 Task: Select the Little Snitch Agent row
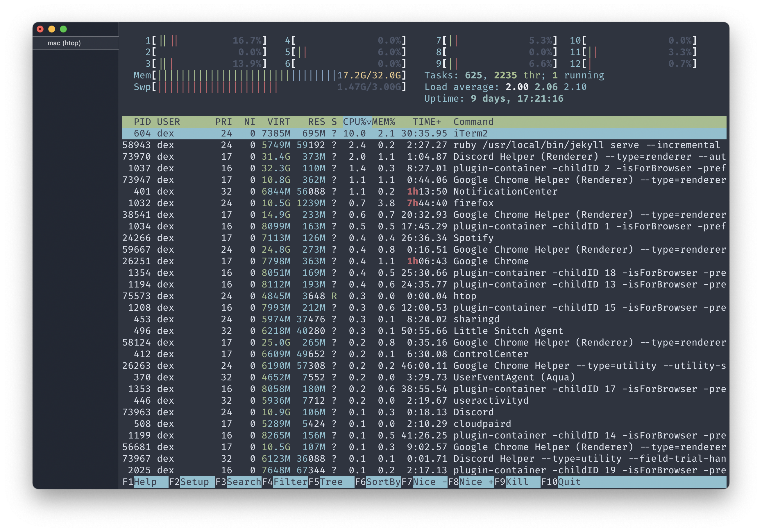pos(424,331)
